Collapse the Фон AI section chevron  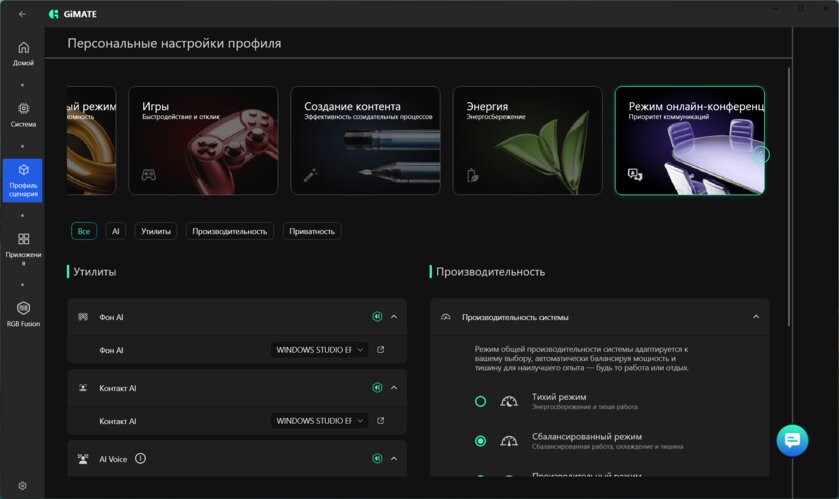click(x=394, y=317)
